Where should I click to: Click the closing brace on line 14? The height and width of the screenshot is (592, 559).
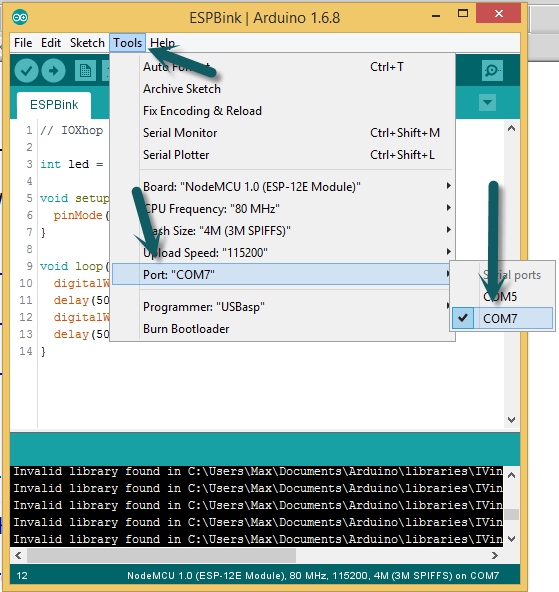point(43,351)
